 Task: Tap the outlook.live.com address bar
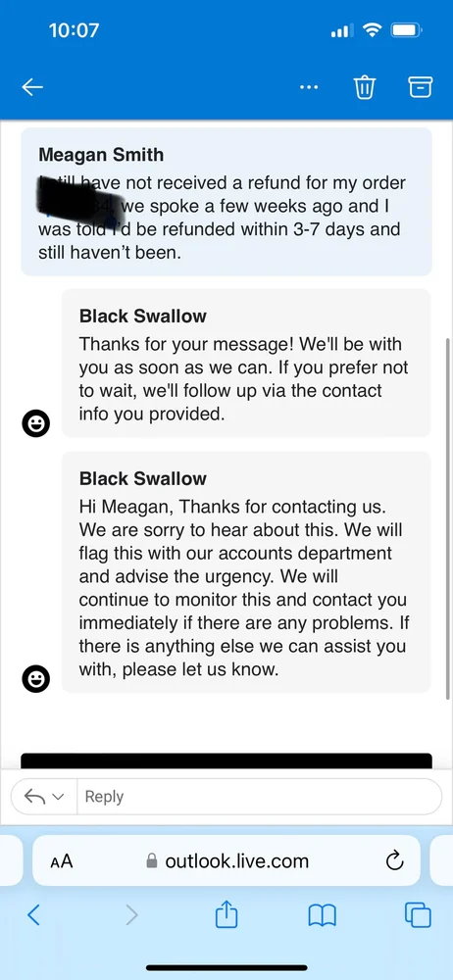click(x=227, y=860)
